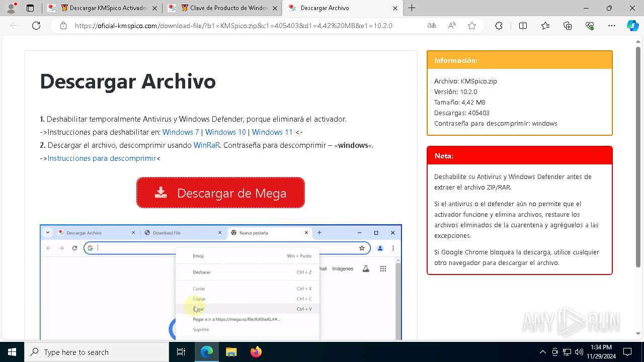The height and width of the screenshot is (362, 644).
Task: Open the Windows 10 instructions link
Action: (225, 132)
